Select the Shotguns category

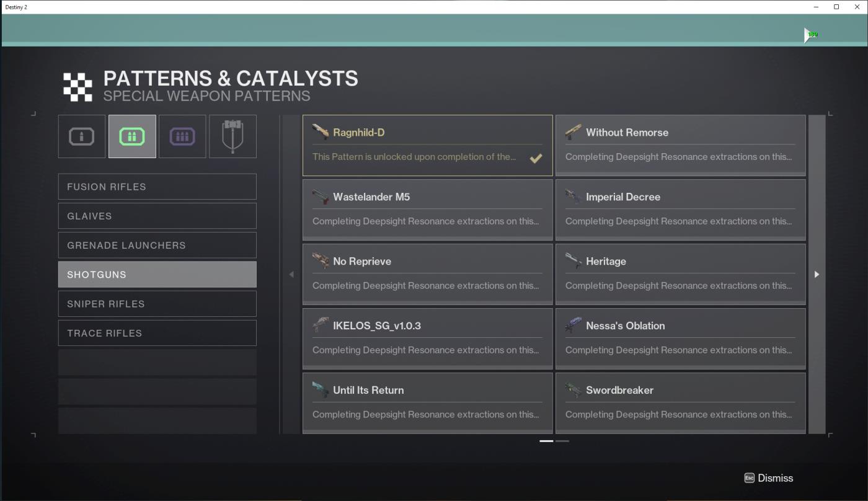[157, 274]
